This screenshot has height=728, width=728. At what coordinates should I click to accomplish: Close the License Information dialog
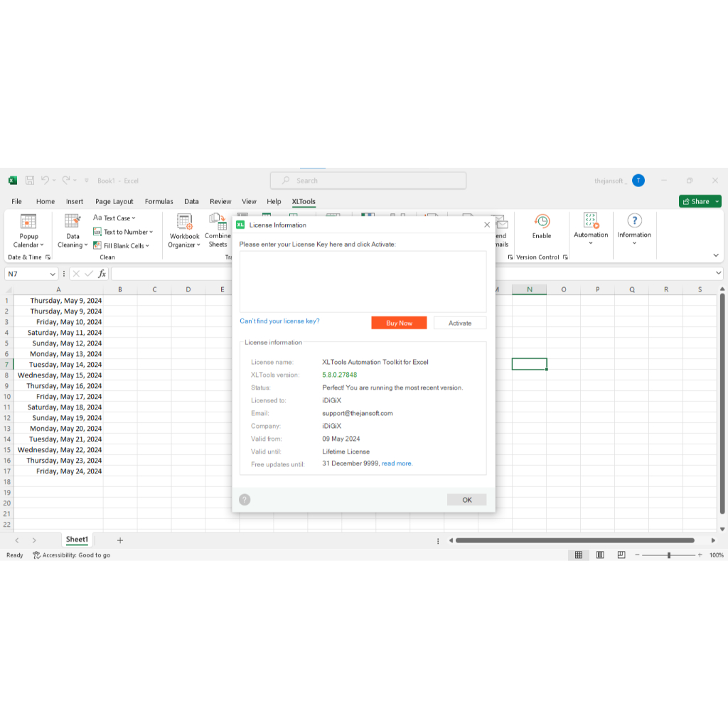(x=487, y=225)
